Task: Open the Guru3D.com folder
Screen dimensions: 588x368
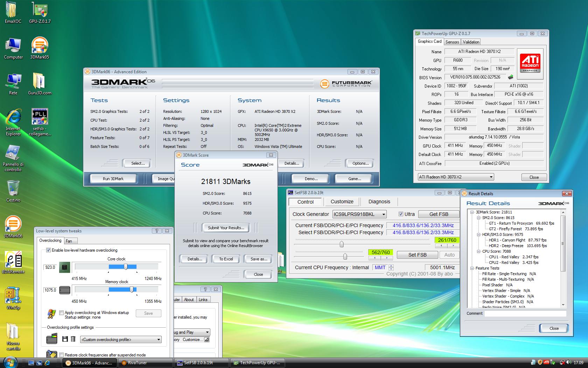Action: point(40,84)
